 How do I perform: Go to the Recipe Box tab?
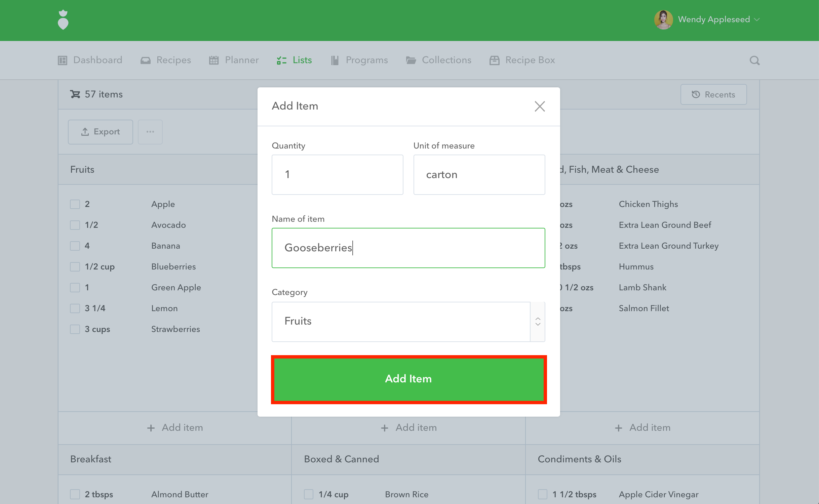coord(522,60)
